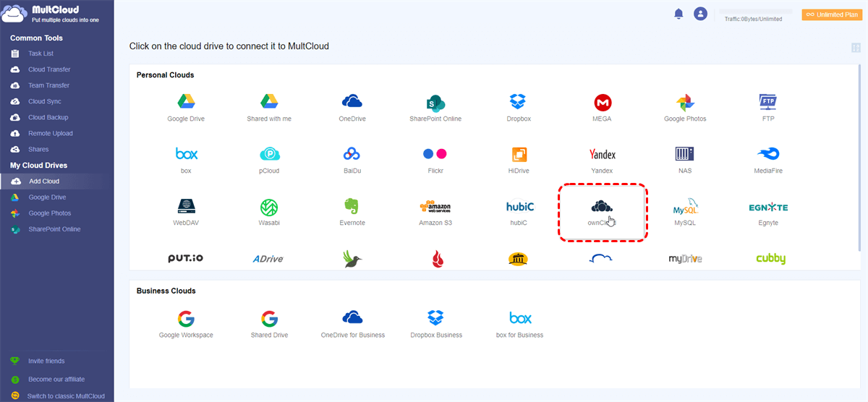Image resolution: width=868 pixels, height=402 pixels.
Task: Switch to classic MultCloud link
Action: click(65, 395)
